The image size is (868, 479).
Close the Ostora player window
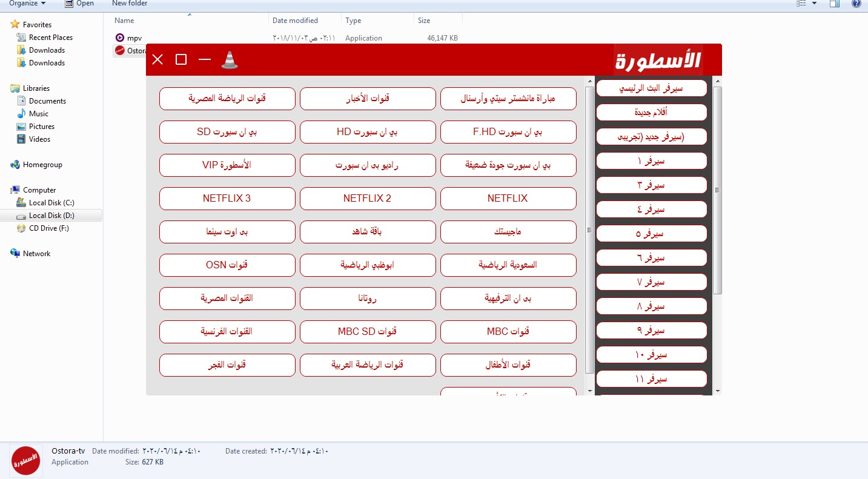157,59
